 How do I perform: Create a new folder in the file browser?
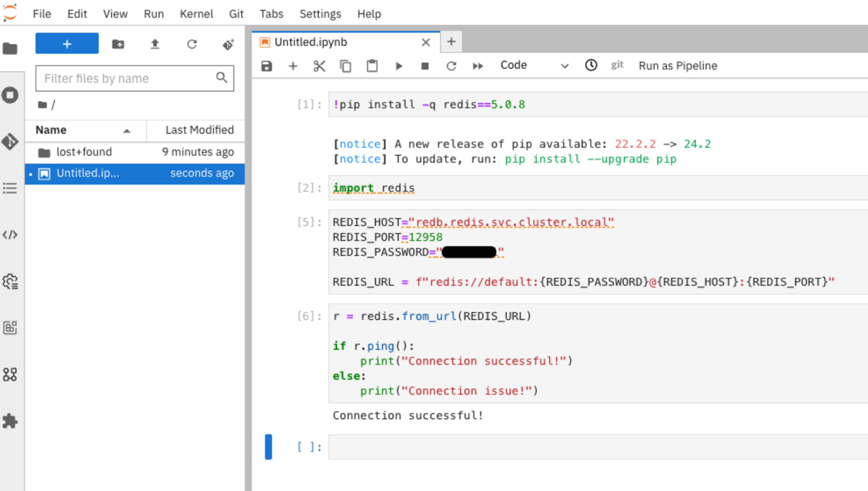(x=118, y=44)
